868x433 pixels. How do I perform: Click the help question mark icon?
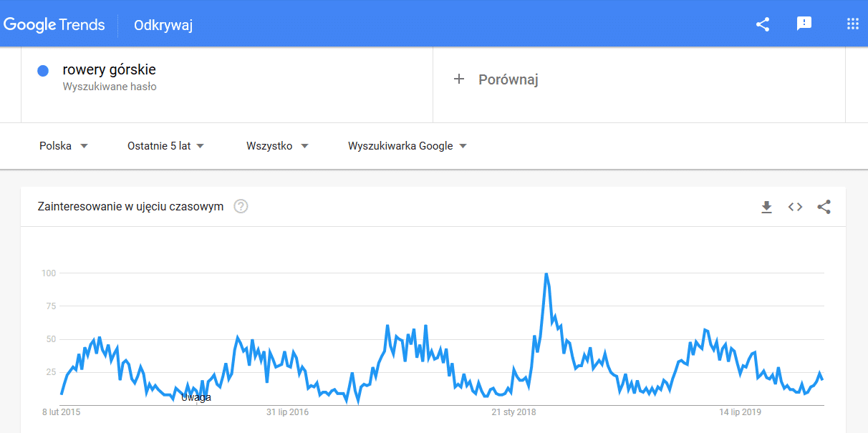point(241,207)
